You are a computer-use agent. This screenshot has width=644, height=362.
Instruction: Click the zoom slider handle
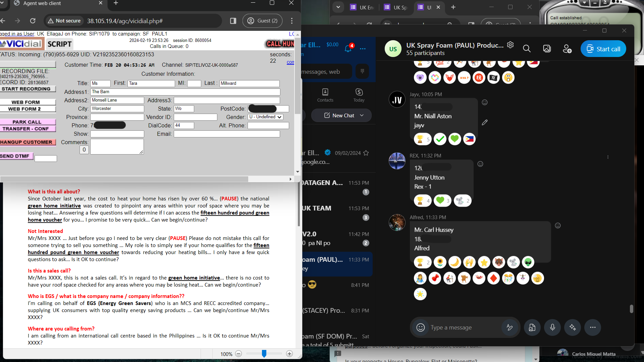pyautogui.click(x=264, y=354)
